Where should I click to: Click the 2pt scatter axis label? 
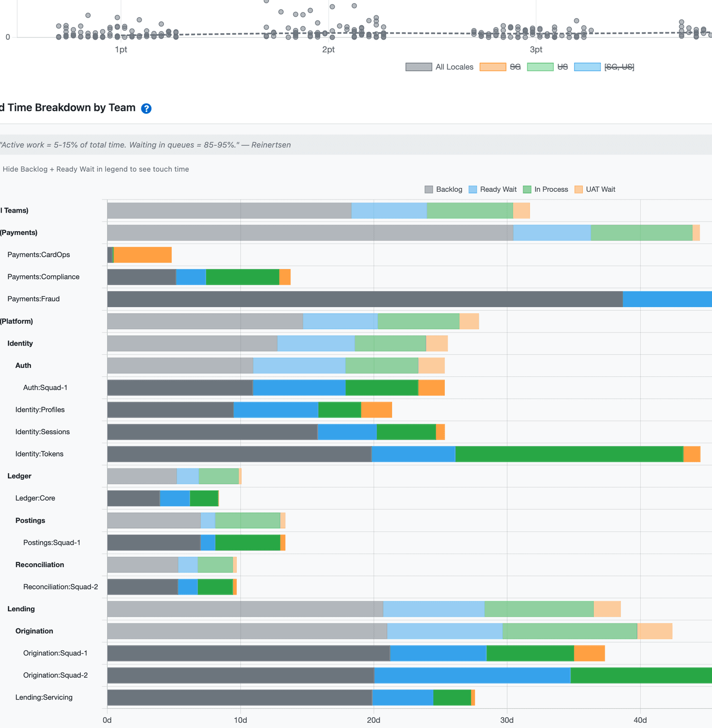pos(328,49)
